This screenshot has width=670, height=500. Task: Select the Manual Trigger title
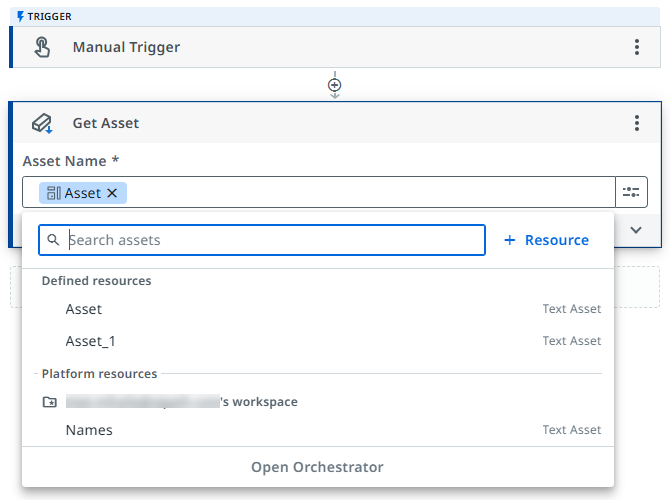[126, 47]
